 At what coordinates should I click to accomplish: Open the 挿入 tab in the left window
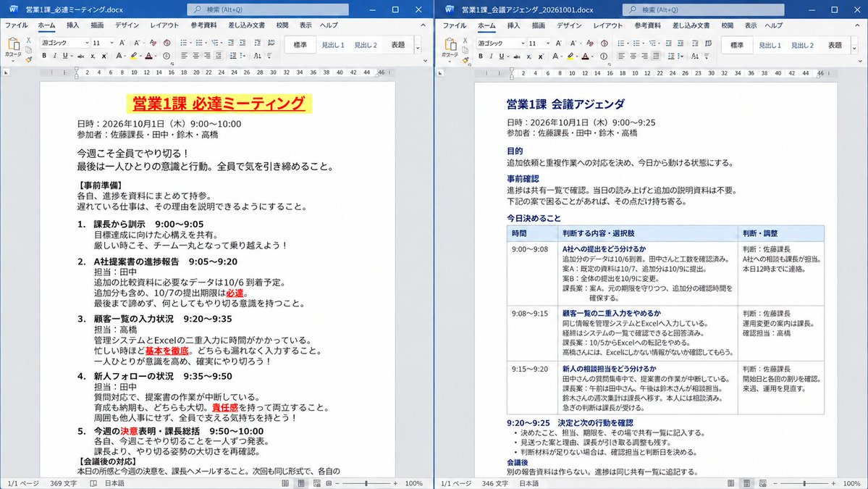[72, 25]
